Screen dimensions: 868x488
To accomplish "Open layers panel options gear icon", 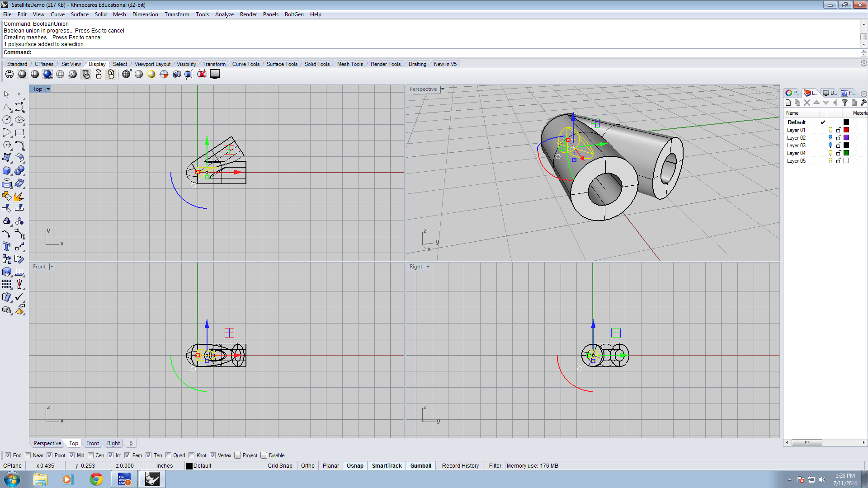I will [863, 94].
